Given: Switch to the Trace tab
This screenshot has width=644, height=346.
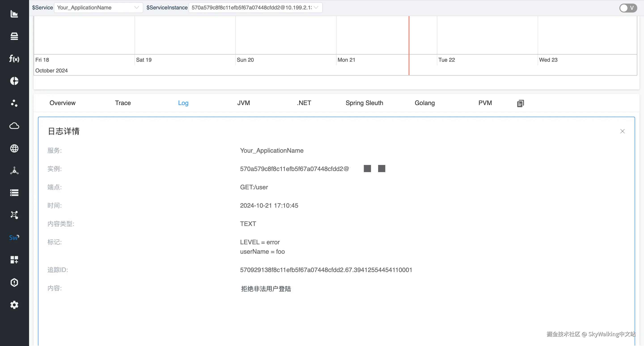Looking at the screenshot, I should (123, 103).
